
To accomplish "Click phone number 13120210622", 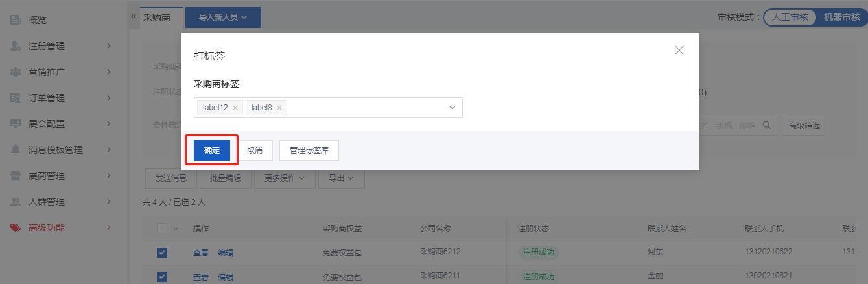I will click(x=769, y=252).
